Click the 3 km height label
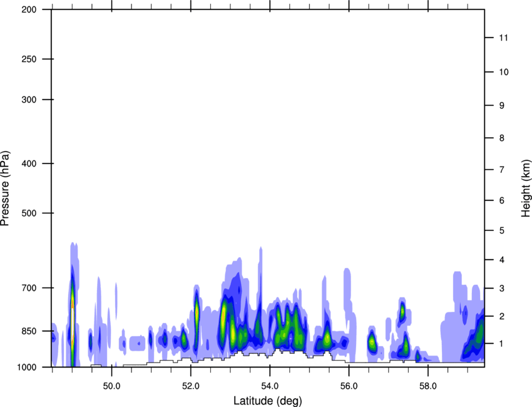Viewport: 532px width, 407px height. [502, 288]
